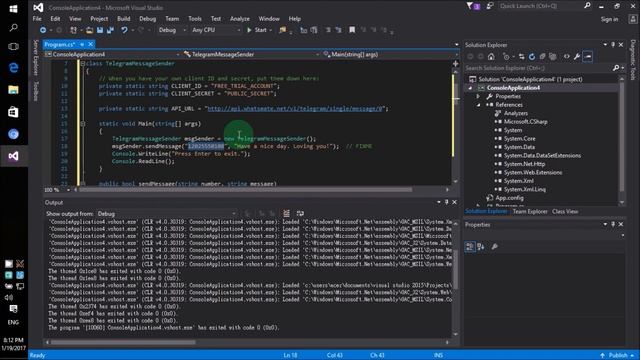Click the Home icon in Solution Explorer
This screenshot has height=360, width=640.
click(491, 57)
